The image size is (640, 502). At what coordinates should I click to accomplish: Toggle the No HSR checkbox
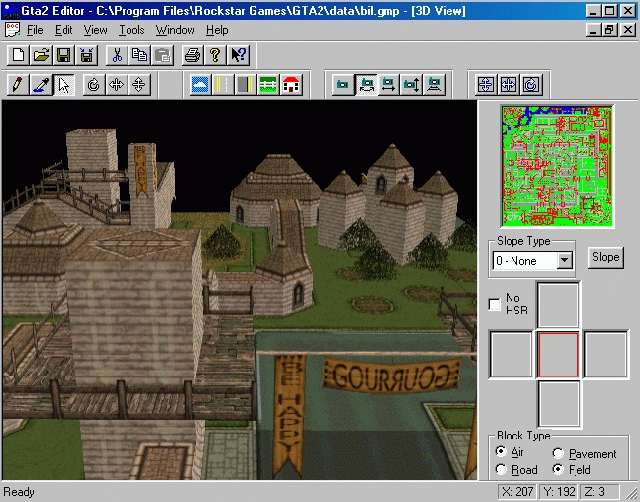[495, 304]
